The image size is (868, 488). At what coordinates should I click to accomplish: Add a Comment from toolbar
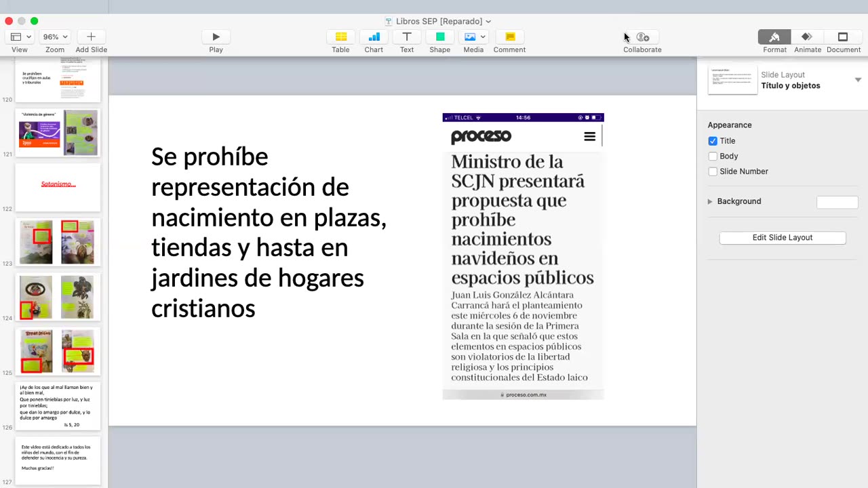[x=510, y=37]
